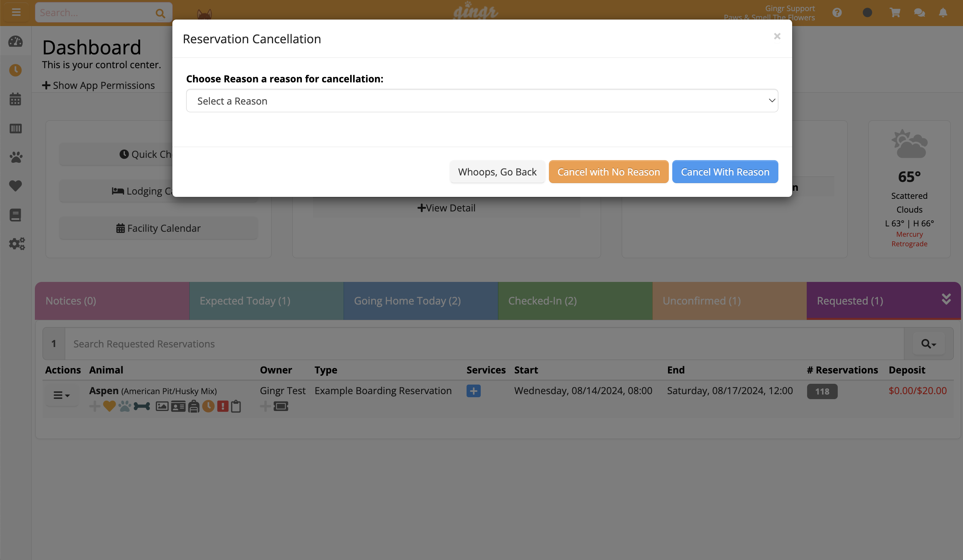
Task: Focus Search Requested Reservations field
Action: tap(485, 344)
